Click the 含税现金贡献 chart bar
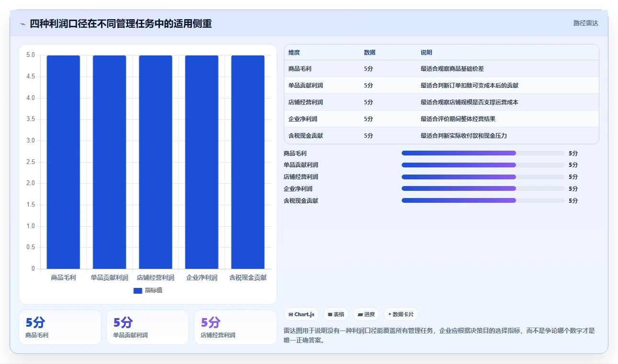The width and height of the screenshot is (618, 364). coord(248,162)
